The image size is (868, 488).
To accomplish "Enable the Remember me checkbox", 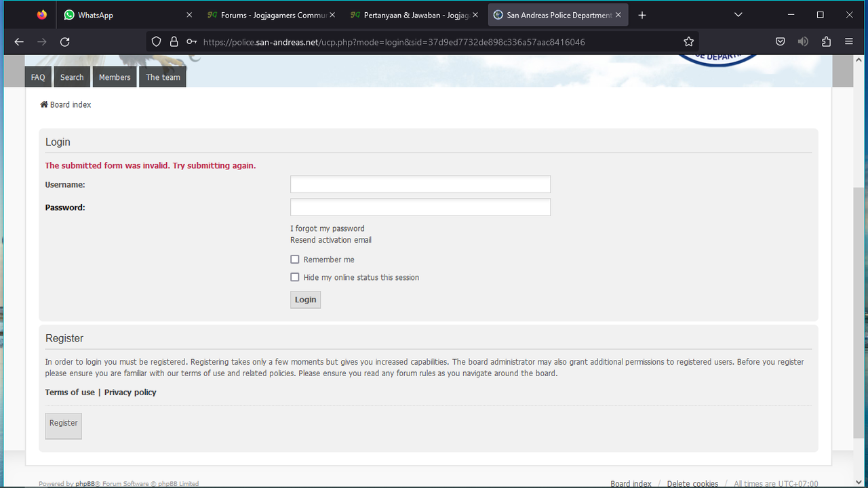I will tap(295, 260).
